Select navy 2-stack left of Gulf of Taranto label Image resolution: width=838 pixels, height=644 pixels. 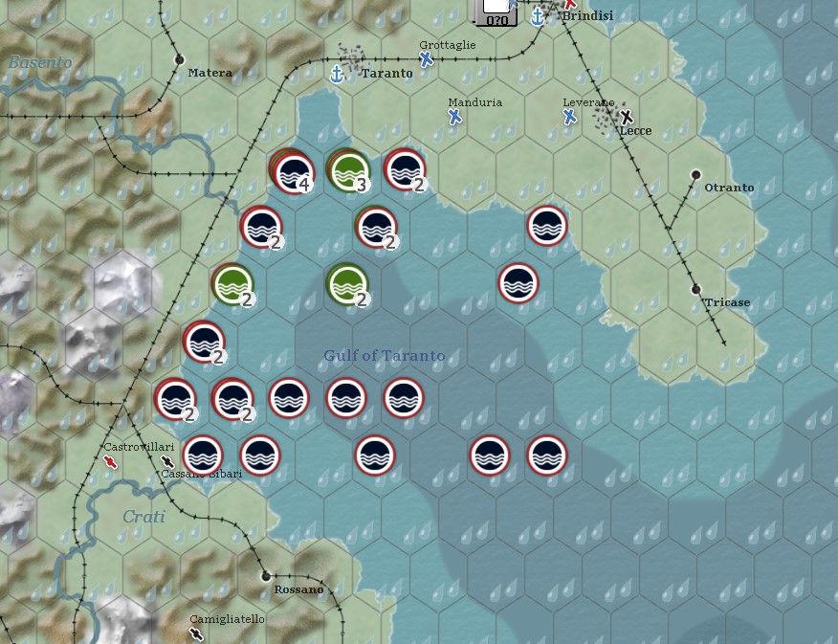click(x=204, y=342)
